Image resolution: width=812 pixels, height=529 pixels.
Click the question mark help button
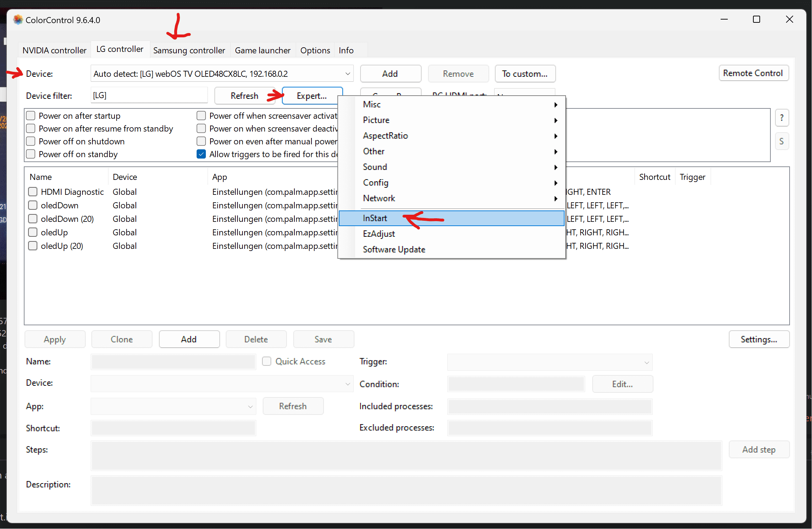tap(782, 118)
